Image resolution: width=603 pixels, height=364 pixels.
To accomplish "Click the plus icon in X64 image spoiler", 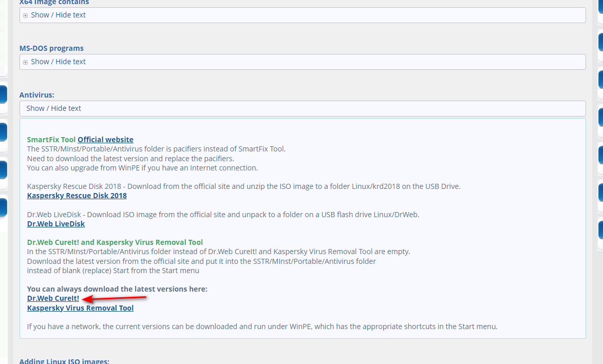I will pos(25,16).
